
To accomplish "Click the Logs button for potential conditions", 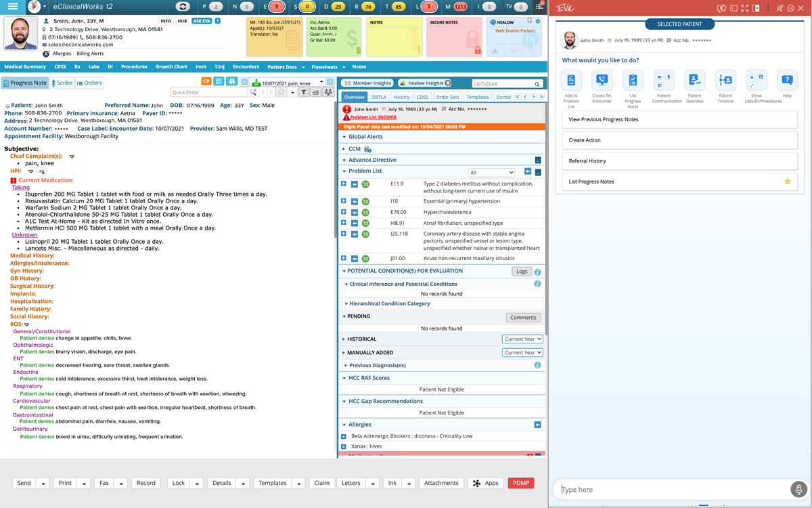I will (521, 272).
